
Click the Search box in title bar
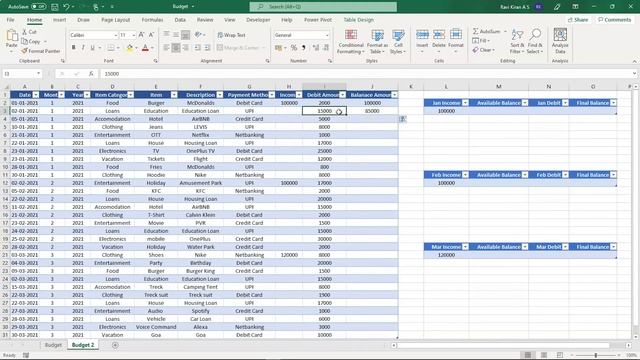click(323, 7)
